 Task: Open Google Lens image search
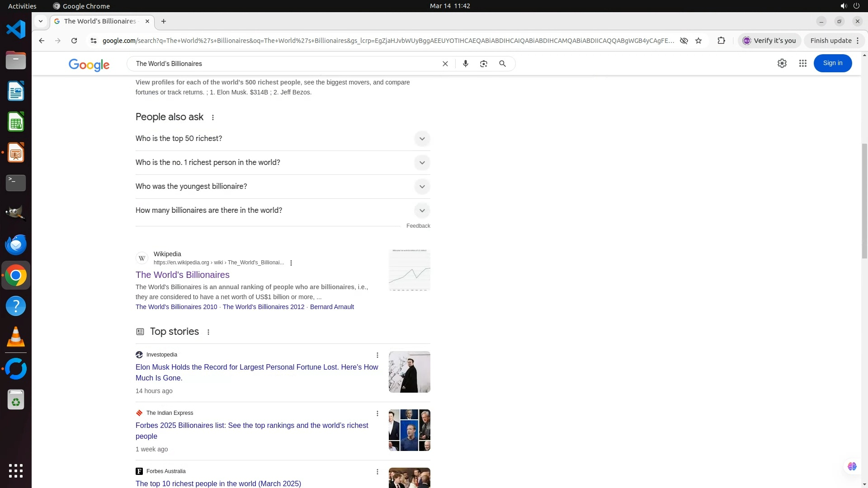tap(484, 64)
